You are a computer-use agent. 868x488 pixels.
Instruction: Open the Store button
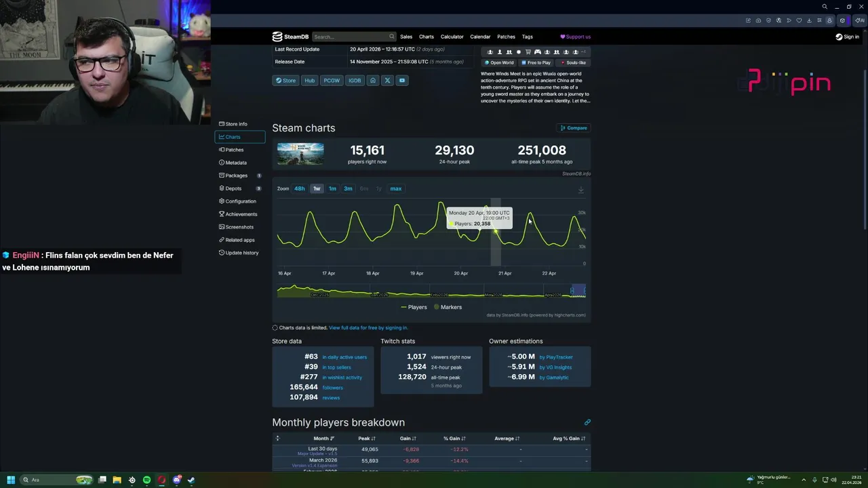[285, 80]
